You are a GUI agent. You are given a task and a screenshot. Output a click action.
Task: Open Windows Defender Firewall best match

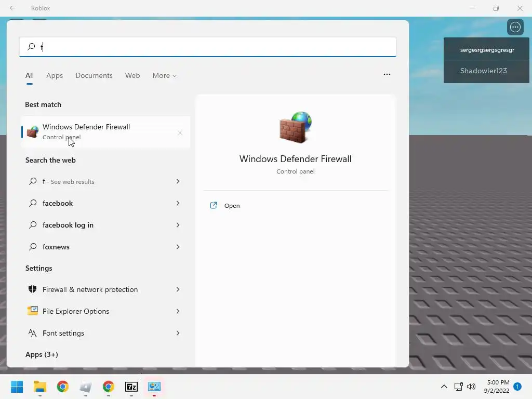click(105, 132)
